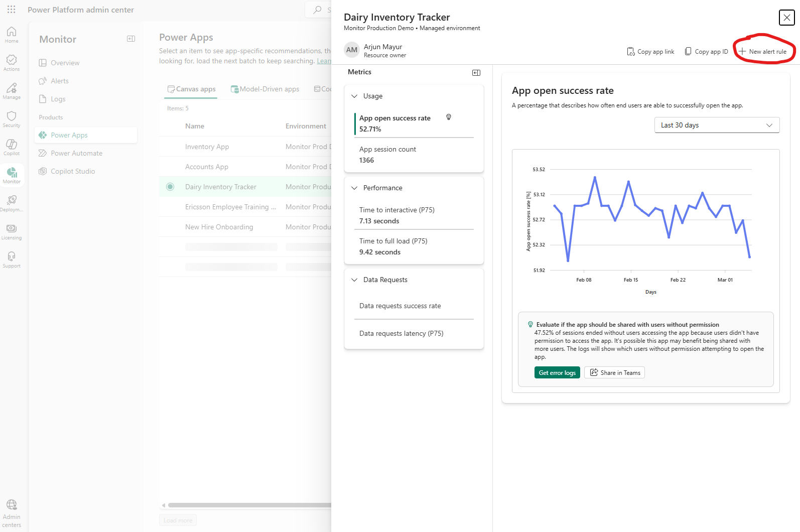Open the Last 30 days dropdown
This screenshot has height=532, width=800.
[717, 125]
